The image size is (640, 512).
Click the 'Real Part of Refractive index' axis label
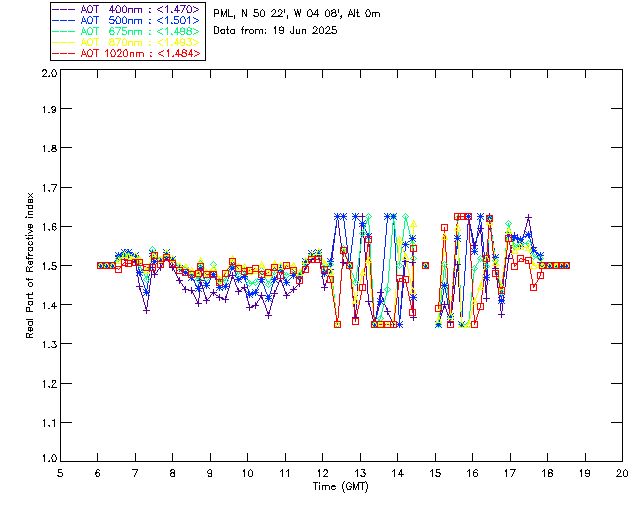[29, 265]
